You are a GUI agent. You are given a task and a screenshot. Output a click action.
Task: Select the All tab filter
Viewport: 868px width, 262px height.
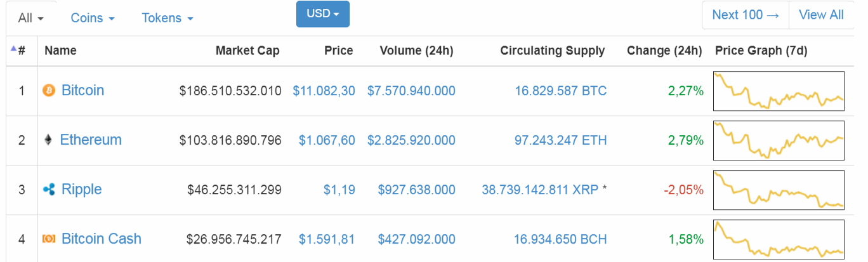point(31,18)
